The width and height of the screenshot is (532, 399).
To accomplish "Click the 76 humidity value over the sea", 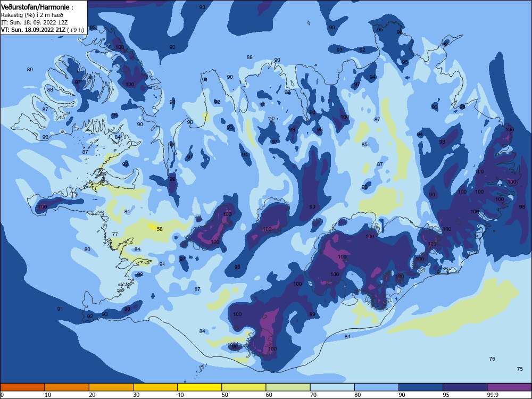I will tap(492, 359).
